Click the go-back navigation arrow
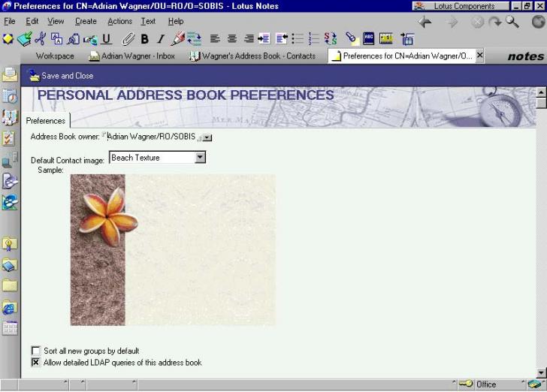This screenshot has height=392, width=547. [425, 22]
